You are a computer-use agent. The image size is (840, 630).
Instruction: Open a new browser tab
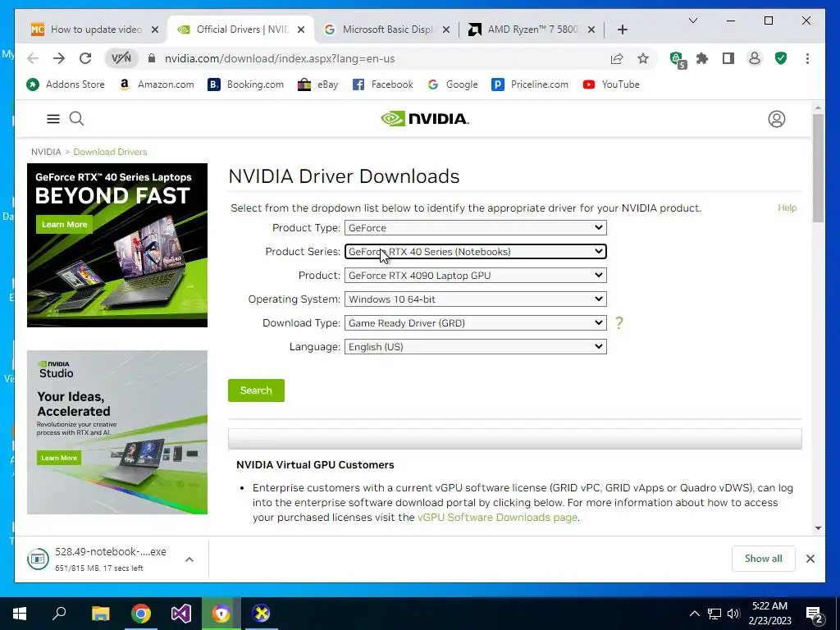click(622, 30)
